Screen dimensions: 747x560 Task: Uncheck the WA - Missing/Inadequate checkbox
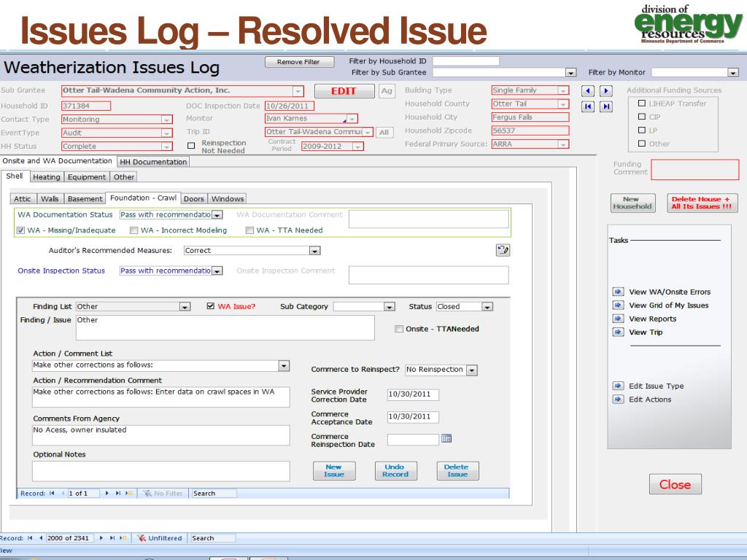21,230
